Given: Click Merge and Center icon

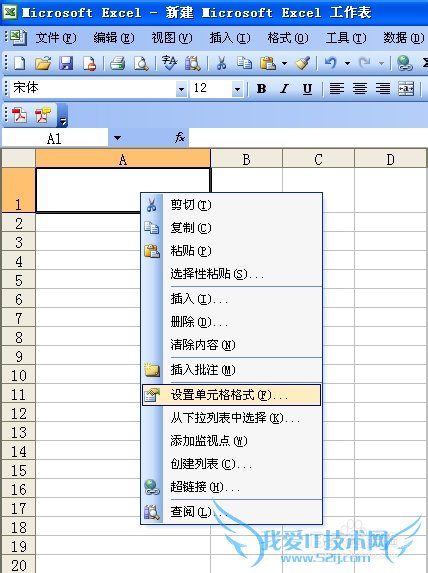Looking at the screenshot, I should (x=406, y=88).
